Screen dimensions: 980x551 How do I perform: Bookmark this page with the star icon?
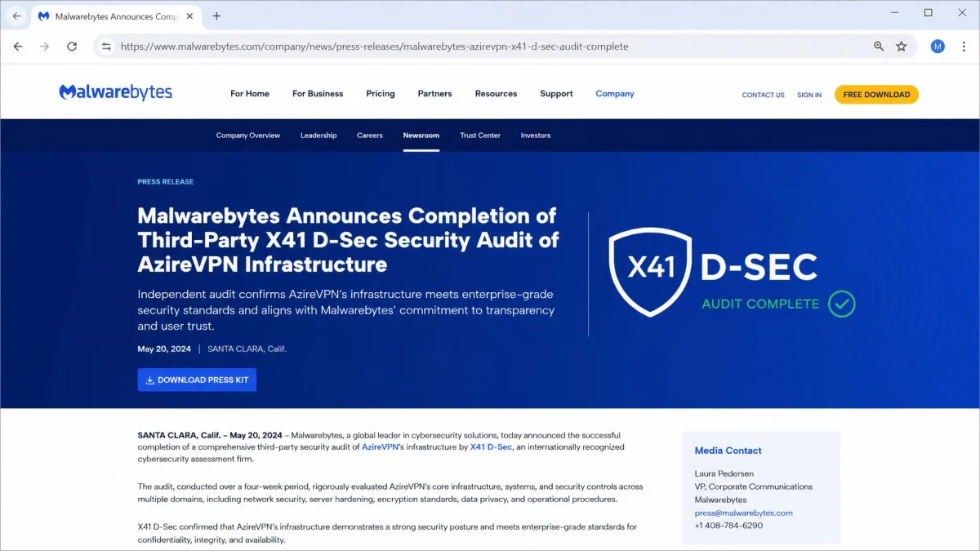pyautogui.click(x=902, y=47)
